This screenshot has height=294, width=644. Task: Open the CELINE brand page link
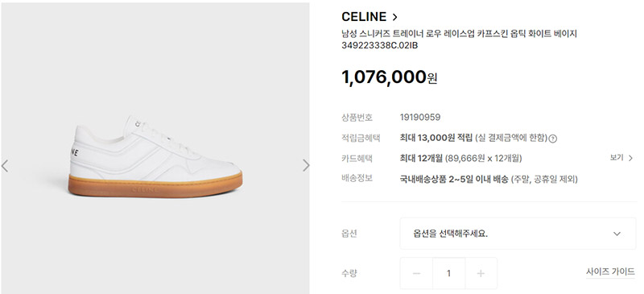pyautogui.click(x=364, y=17)
